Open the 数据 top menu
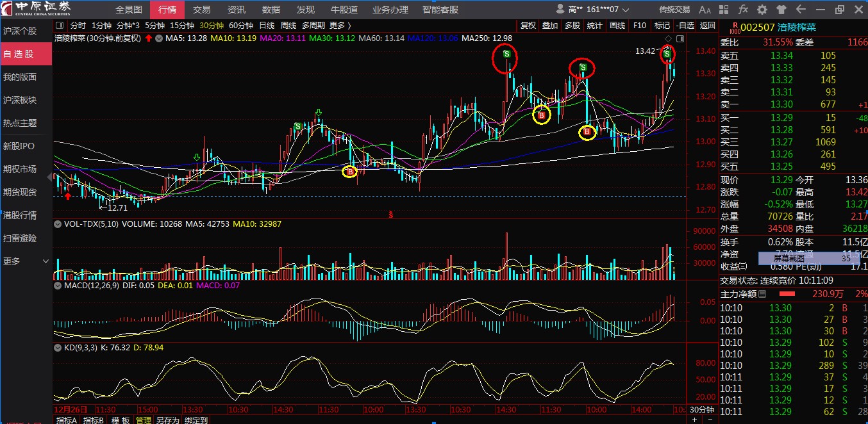The width and height of the screenshot is (868, 424). tap(271, 10)
